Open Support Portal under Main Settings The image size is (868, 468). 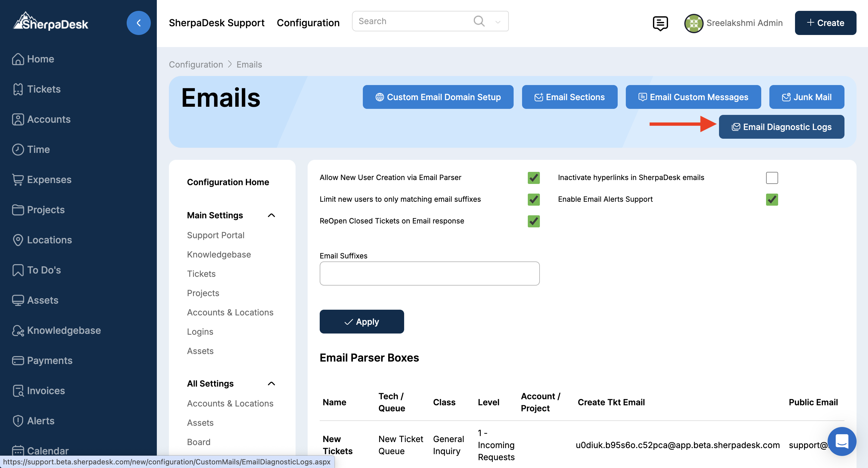coord(216,235)
